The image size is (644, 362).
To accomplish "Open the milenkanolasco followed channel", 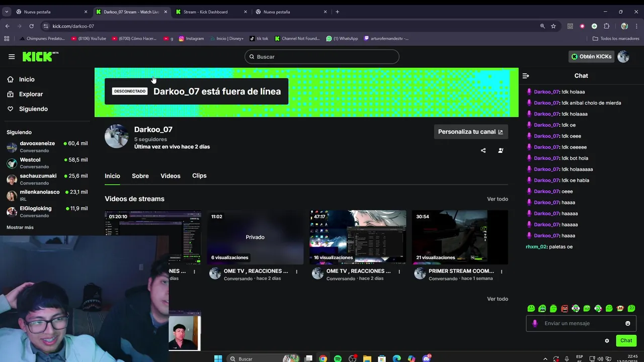I will 47,195.
